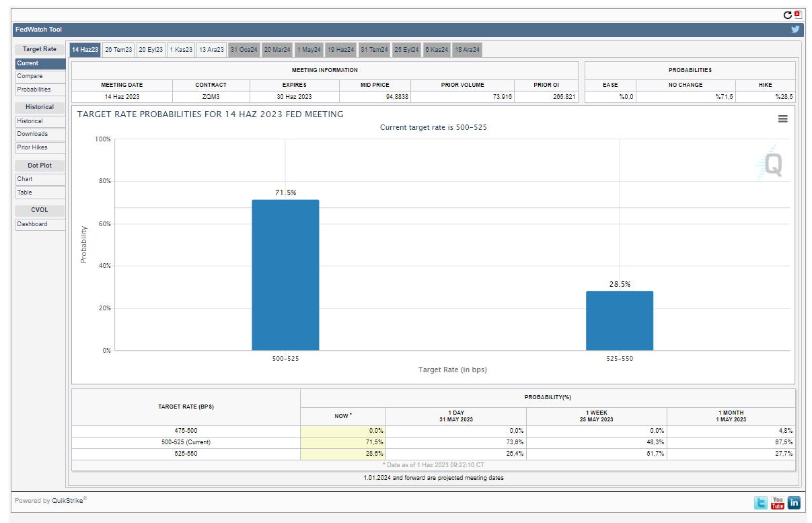This screenshot has width=812, height=523.
Task: Click the 71.5% bar for 500-525
Action: (285, 275)
